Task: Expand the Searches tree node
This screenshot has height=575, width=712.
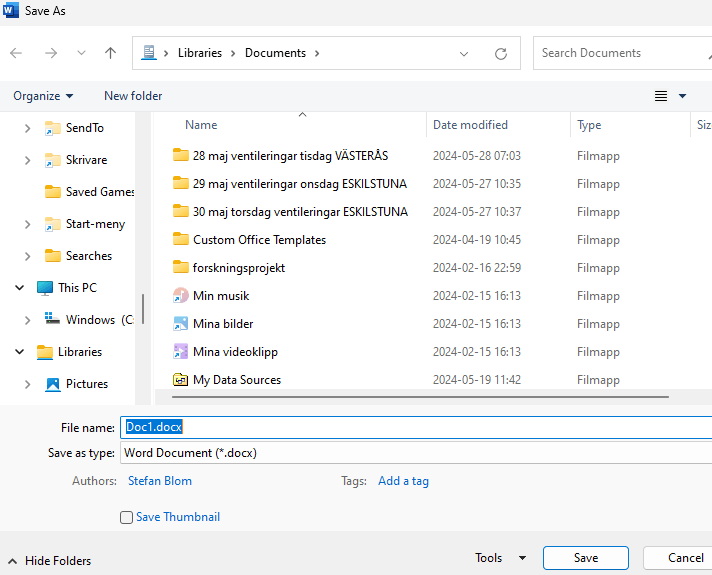Action: [27, 256]
